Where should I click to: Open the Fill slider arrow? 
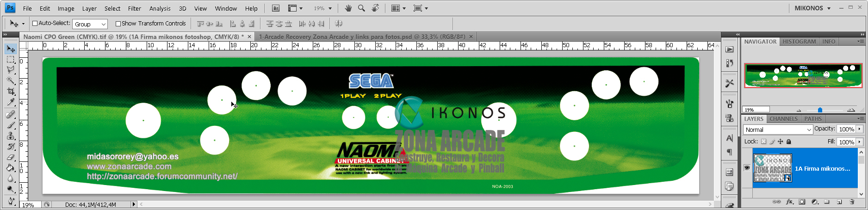860,142
